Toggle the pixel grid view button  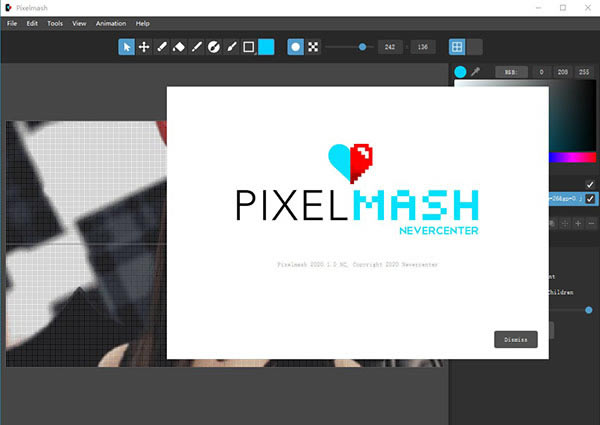tap(457, 47)
